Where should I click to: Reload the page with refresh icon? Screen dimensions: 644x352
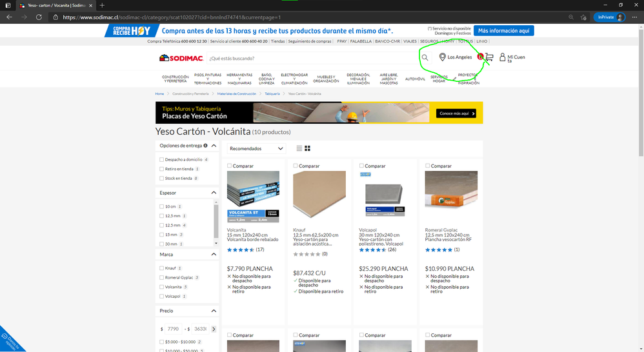click(39, 17)
